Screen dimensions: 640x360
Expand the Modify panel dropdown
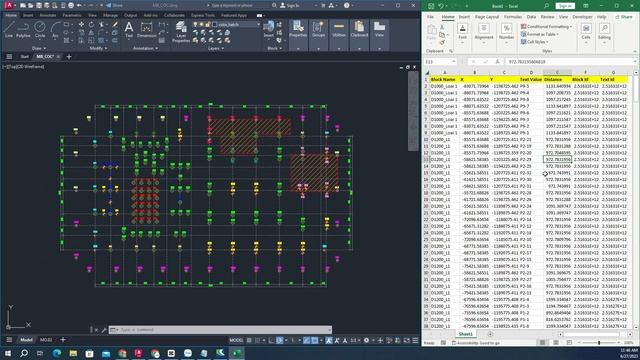[98, 48]
